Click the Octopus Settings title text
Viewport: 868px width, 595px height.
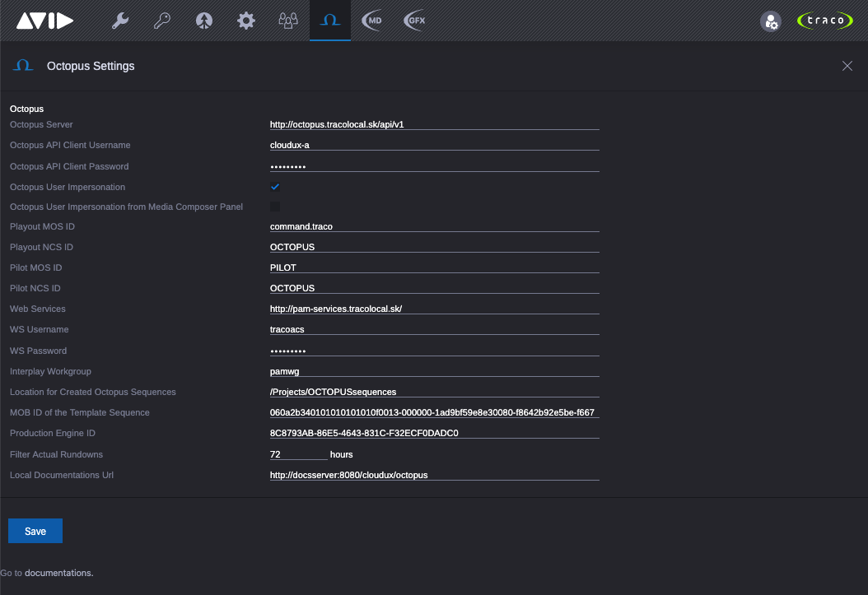coord(91,66)
